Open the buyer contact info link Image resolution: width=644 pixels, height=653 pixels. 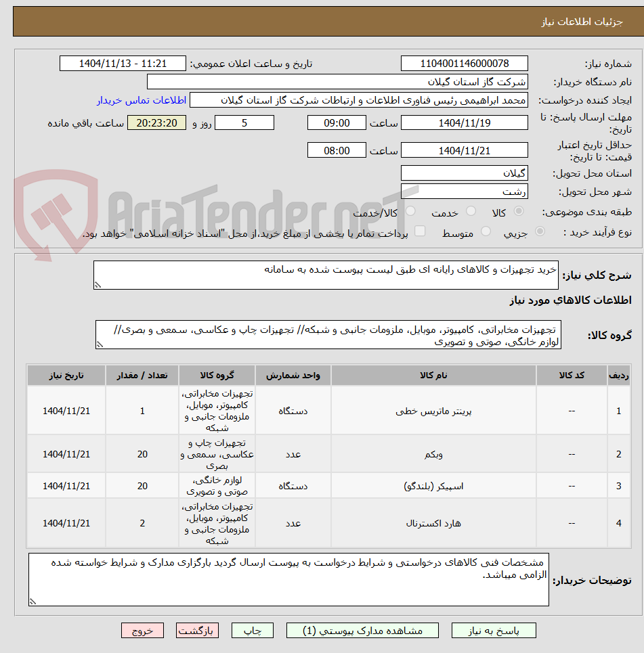point(142,101)
